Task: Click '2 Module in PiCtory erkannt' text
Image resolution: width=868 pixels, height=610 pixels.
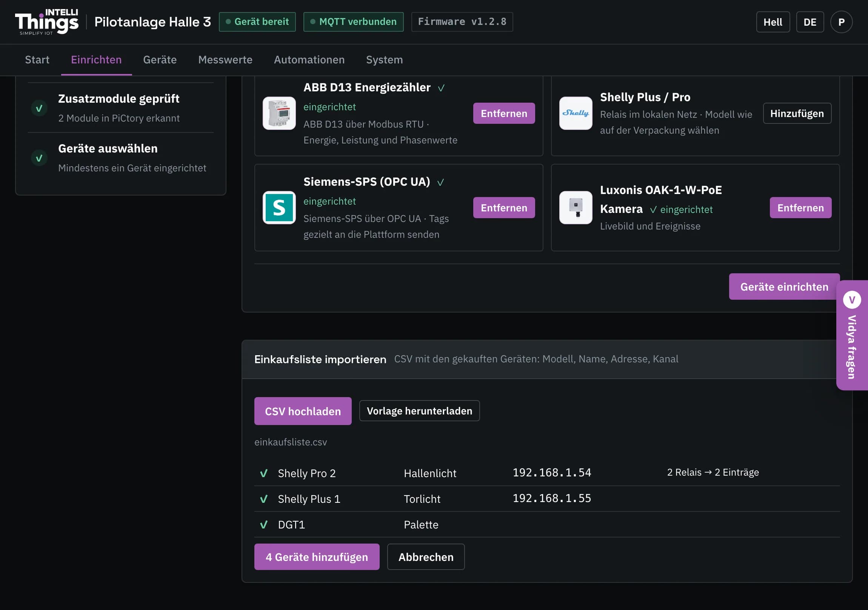Action: click(119, 119)
